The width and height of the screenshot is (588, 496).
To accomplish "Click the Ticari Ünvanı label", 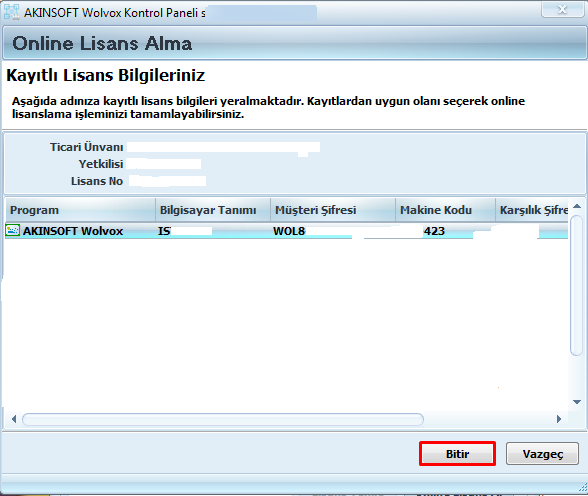I will [x=86, y=147].
